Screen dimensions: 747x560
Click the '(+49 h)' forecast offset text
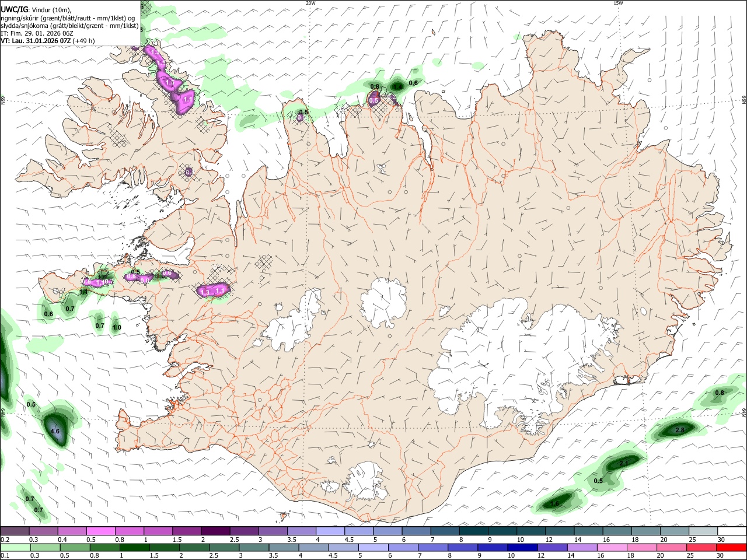[x=84, y=41]
